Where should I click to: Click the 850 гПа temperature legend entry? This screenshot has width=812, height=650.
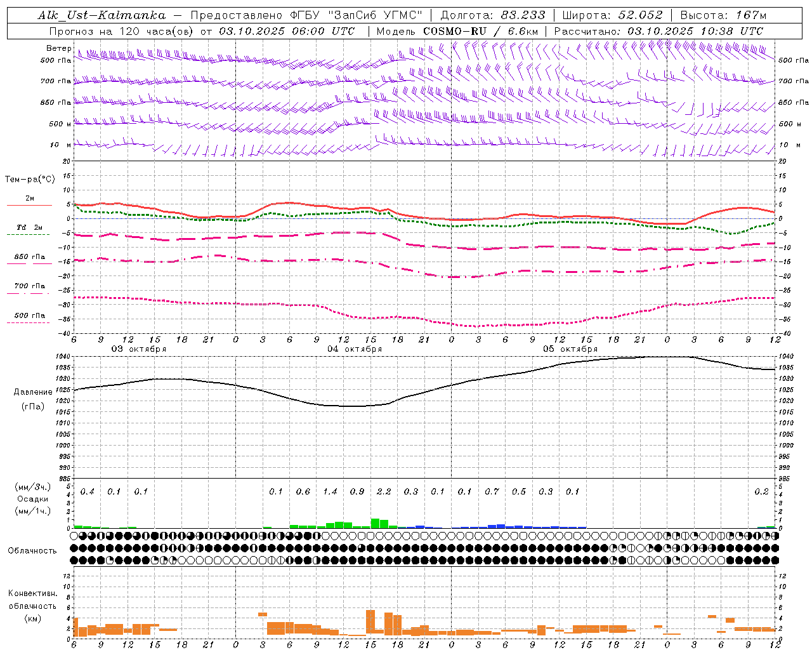click(29, 257)
